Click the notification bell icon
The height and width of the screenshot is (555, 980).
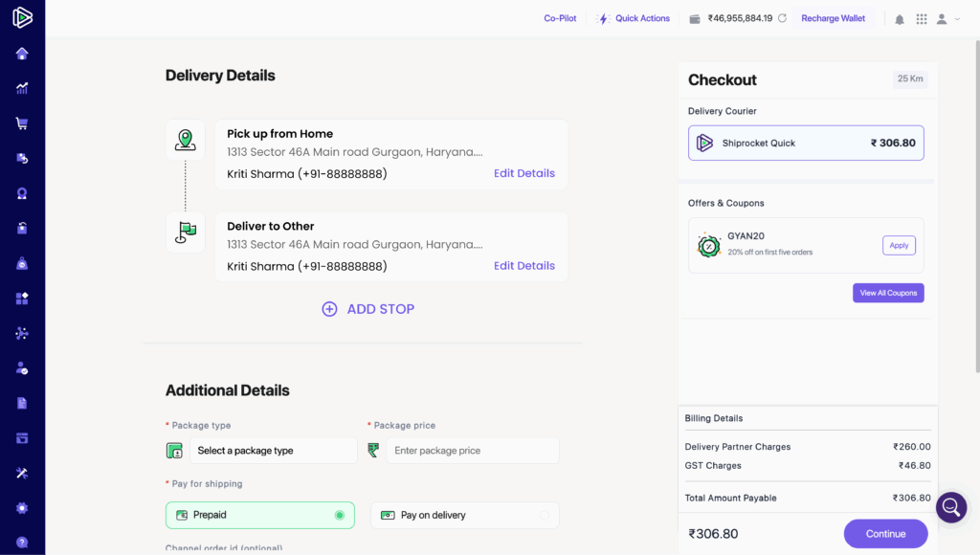pyautogui.click(x=900, y=19)
